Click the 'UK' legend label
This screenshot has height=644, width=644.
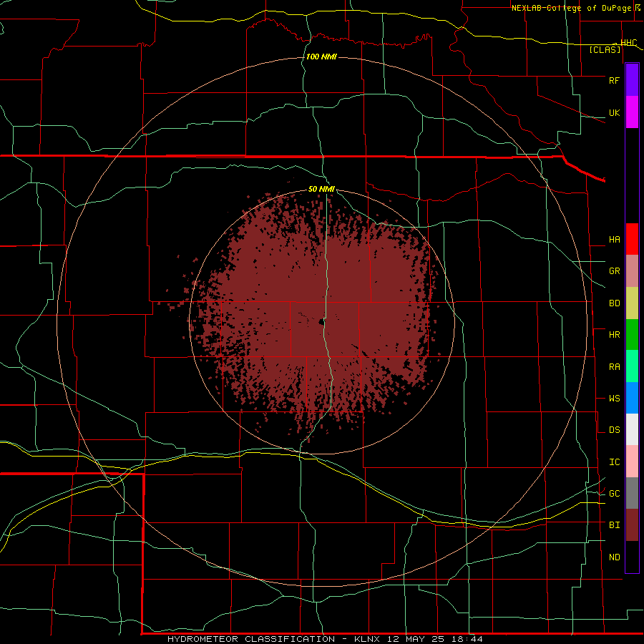pos(614,113)
